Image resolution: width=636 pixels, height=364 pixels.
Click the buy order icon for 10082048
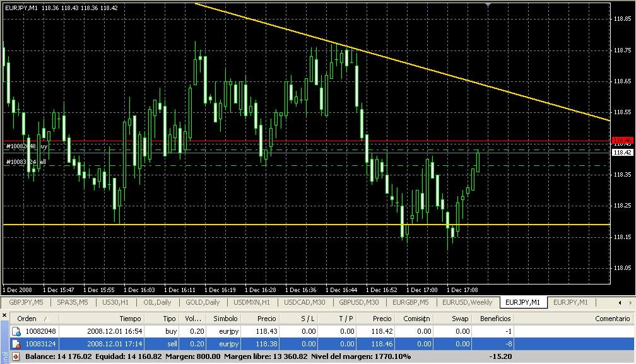coord(16,332)
